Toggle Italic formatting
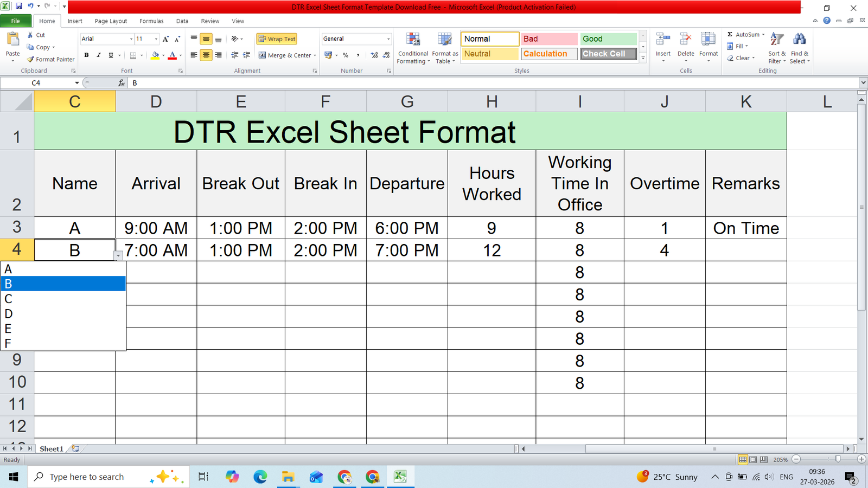 pos(98,55)
